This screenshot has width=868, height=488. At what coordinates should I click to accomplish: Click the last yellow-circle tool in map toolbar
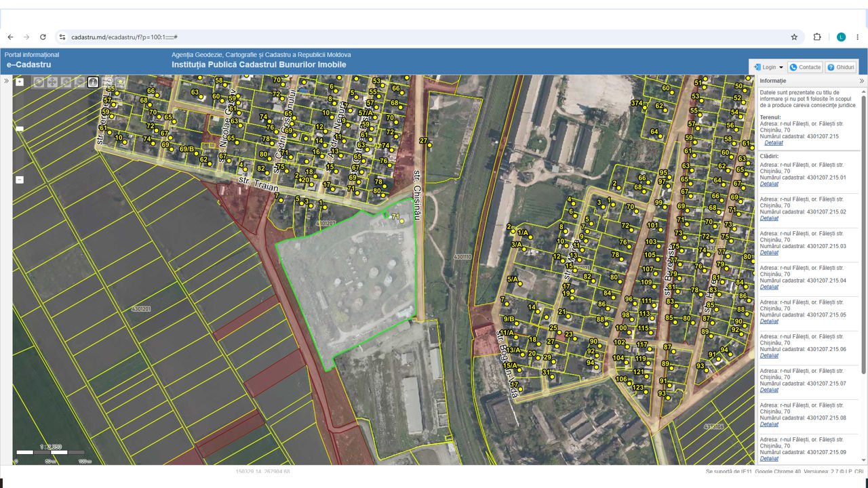120,82
